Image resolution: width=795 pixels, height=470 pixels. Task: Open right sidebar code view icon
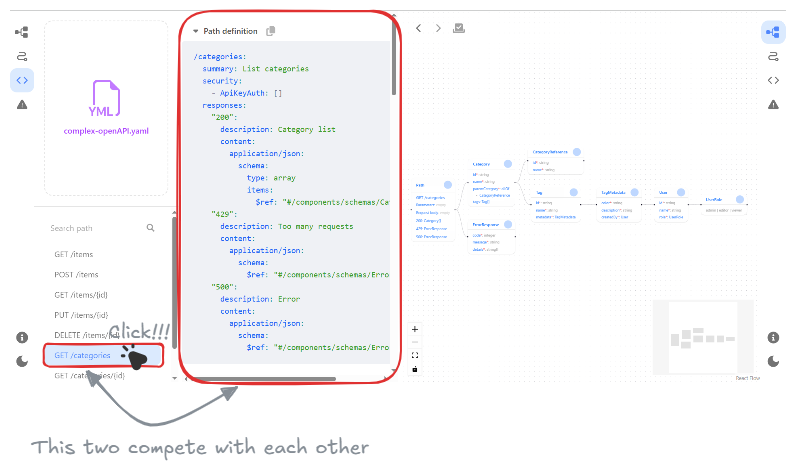pos(773,80)
